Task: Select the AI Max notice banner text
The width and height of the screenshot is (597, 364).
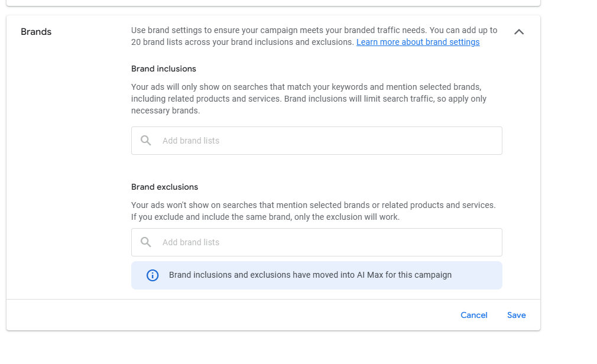Action: [310, 275]
